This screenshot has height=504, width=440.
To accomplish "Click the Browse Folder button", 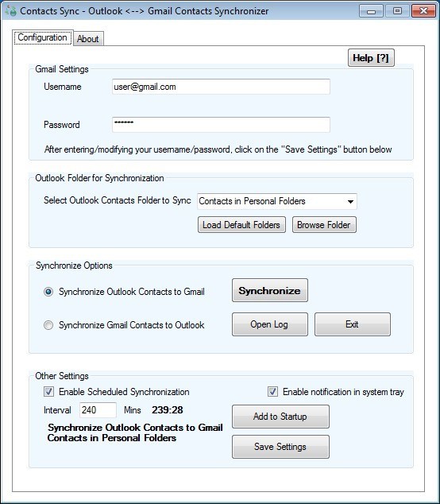I will (324, 225).
